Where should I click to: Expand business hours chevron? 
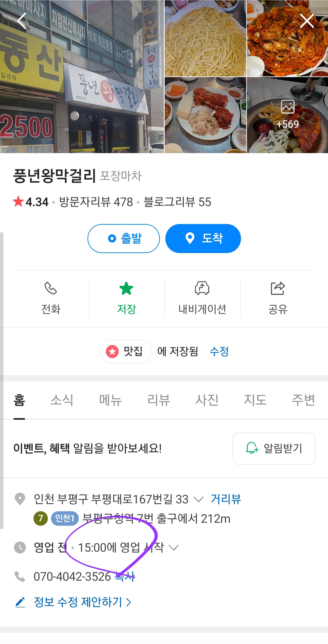click(174, 548)
